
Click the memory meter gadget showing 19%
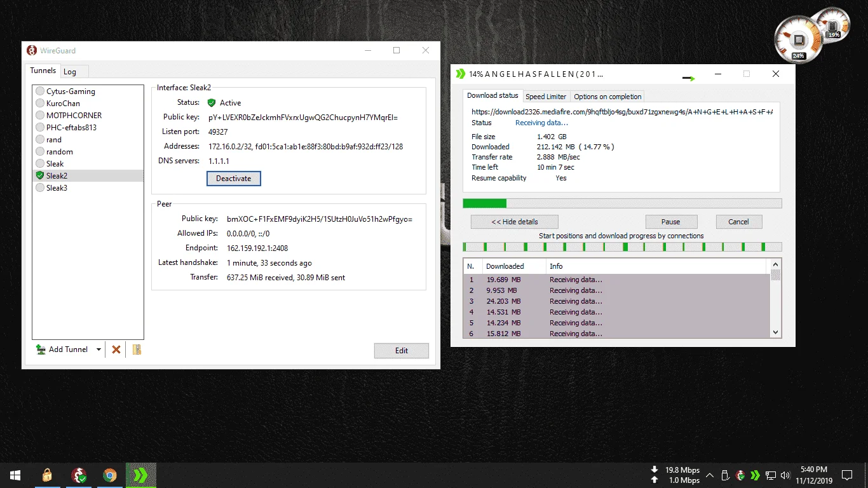[833, 25]
